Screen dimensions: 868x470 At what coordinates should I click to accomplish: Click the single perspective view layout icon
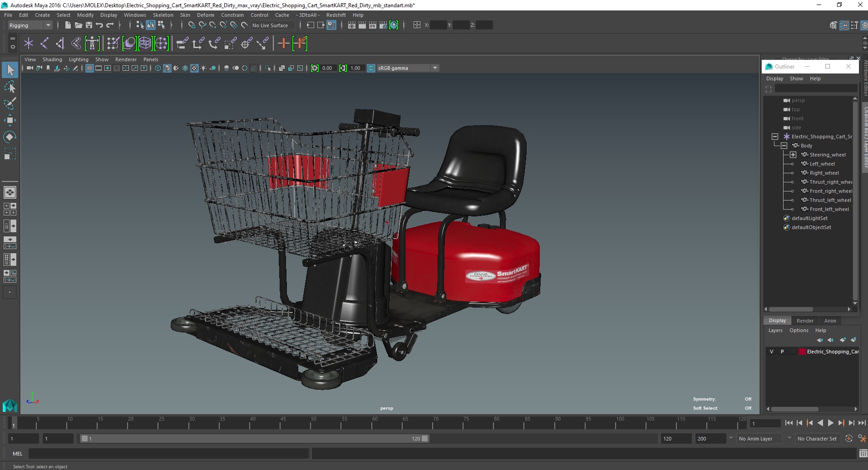tap(10, 192)
